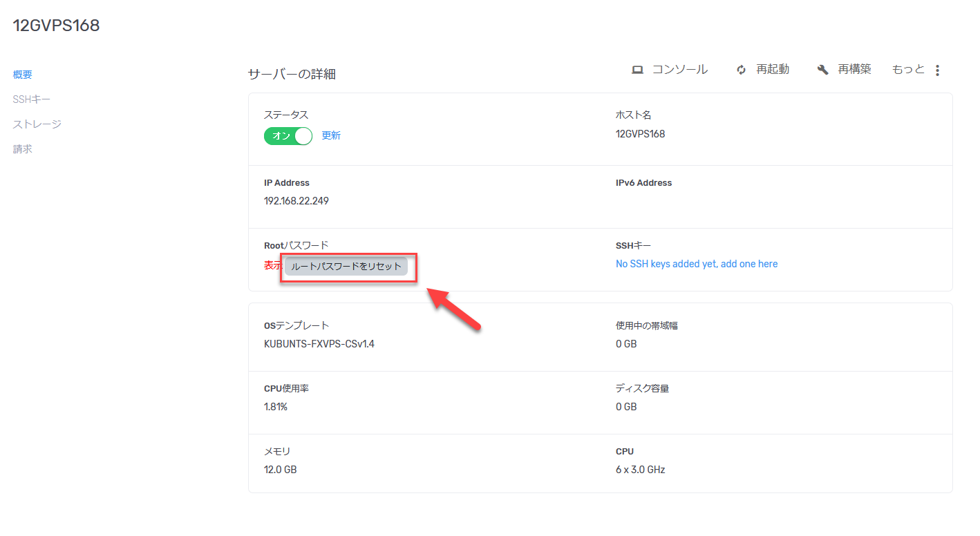This screenshot has width=980, height=536.
Task: Click the 再起動 toolbar label text
Action: [x=771, y=69]
